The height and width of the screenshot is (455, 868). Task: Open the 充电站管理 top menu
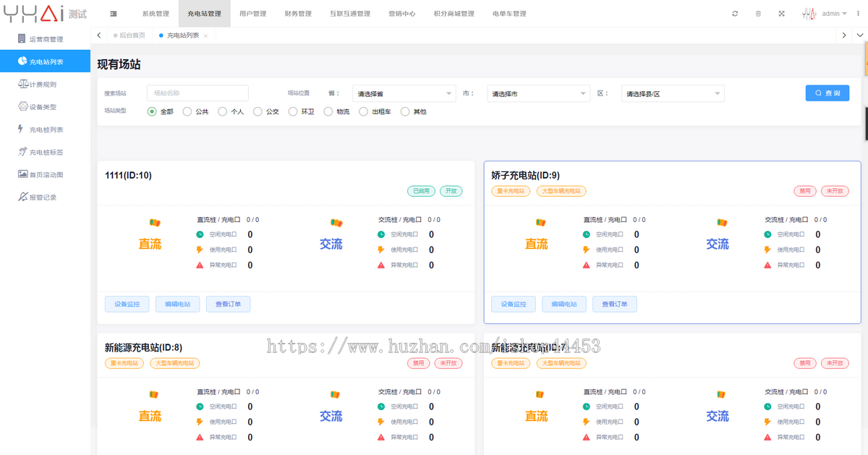(205, 14)
